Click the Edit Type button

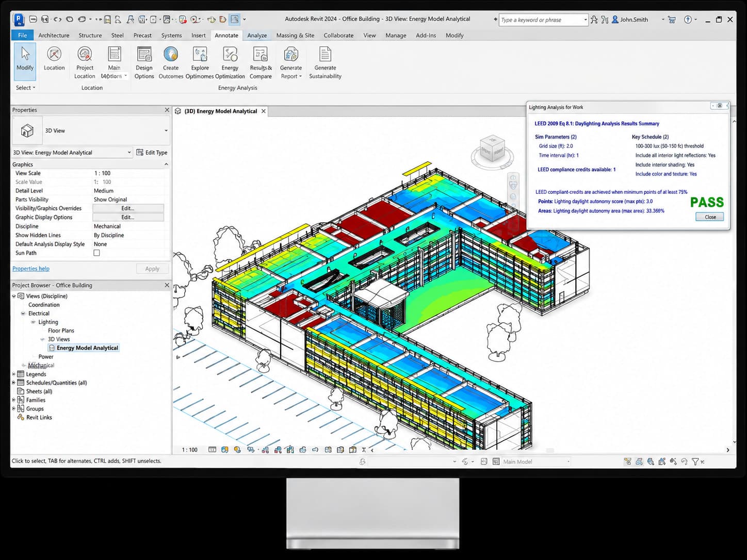pyautogui.click(x=152, y=153)
